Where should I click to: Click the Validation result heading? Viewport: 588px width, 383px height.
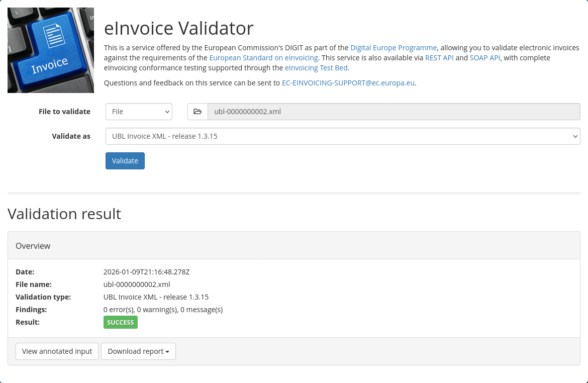64,214
